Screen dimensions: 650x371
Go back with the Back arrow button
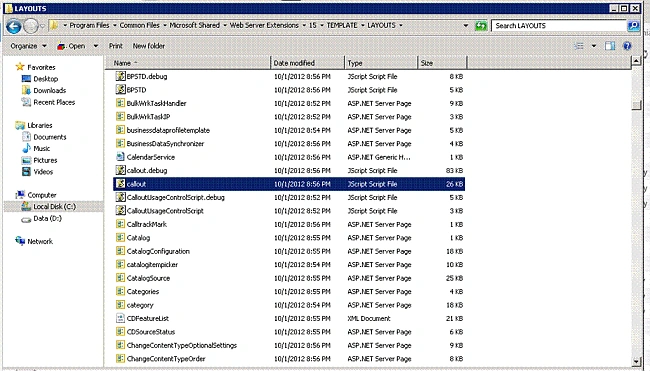coord(13,27)
